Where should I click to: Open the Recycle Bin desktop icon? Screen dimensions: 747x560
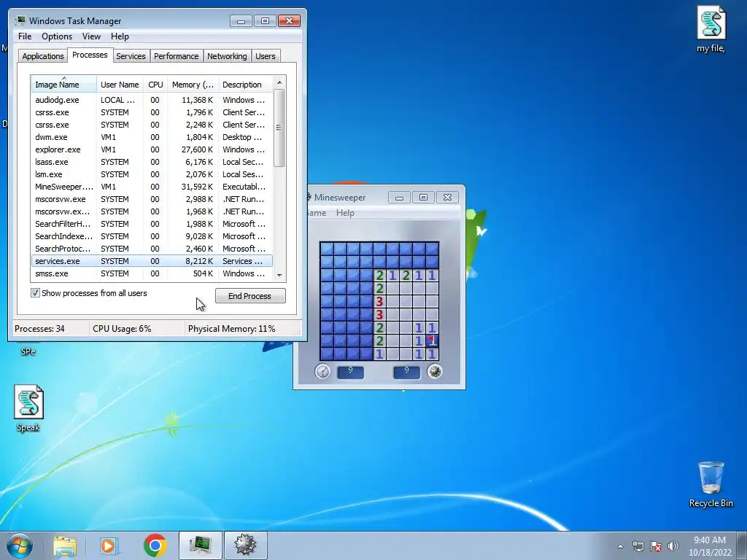(x=711, y=484)
